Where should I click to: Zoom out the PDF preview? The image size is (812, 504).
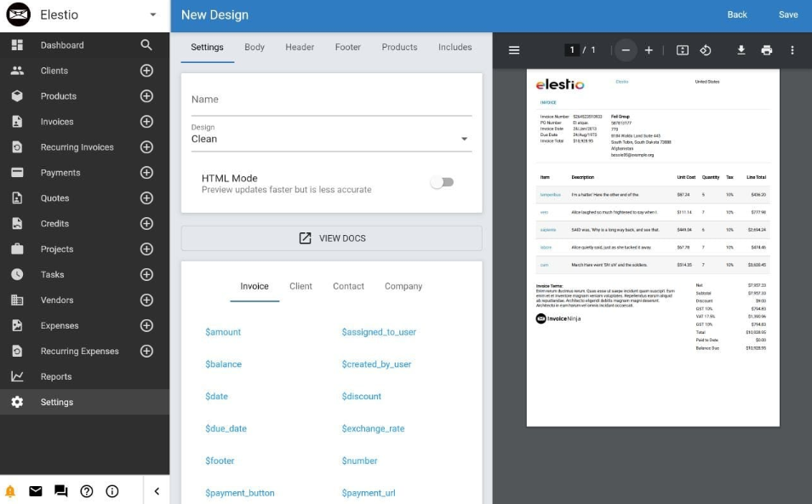(x=626, y=50)
